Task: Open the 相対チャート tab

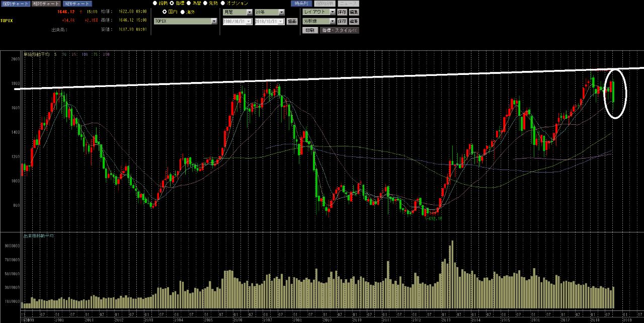Action: click(45, 4)
